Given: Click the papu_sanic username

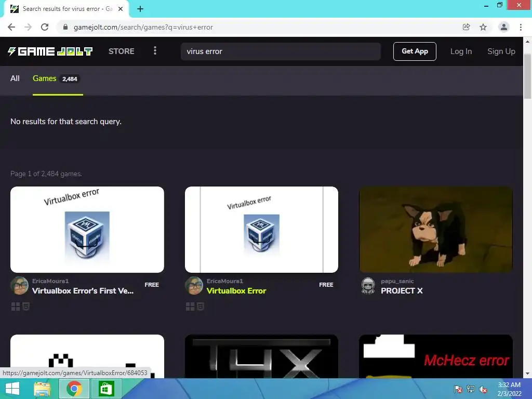Looking at the screenshot, I should (397, 281).
